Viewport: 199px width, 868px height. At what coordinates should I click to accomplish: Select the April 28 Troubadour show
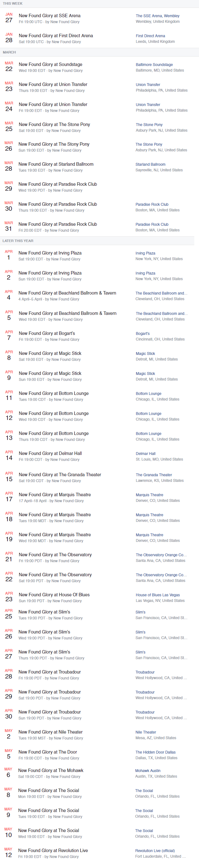(49, 672)
